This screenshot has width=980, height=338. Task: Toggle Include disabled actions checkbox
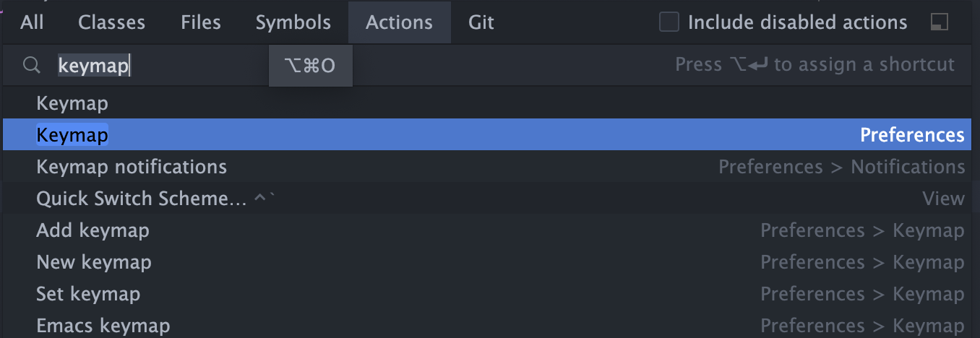669,22
